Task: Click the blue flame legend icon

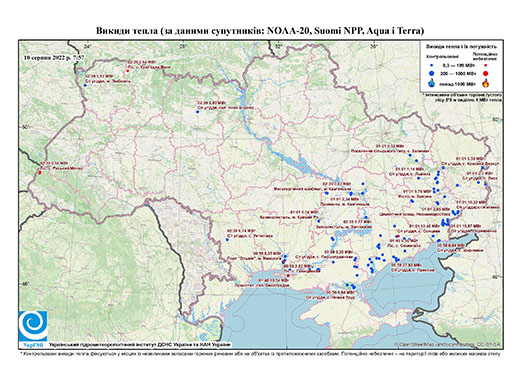Action: tap(432, 83)
